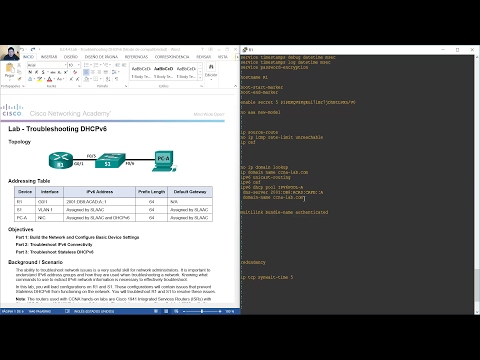Toggle italic (K) formatting

(x=36, y=72)
